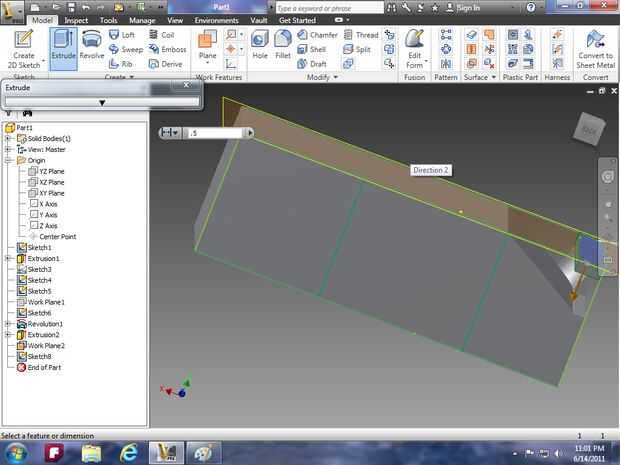The height and width of the screenshot is (465, 620).
Task: Select the Revolve tool
Action: [x=92, y=45]
